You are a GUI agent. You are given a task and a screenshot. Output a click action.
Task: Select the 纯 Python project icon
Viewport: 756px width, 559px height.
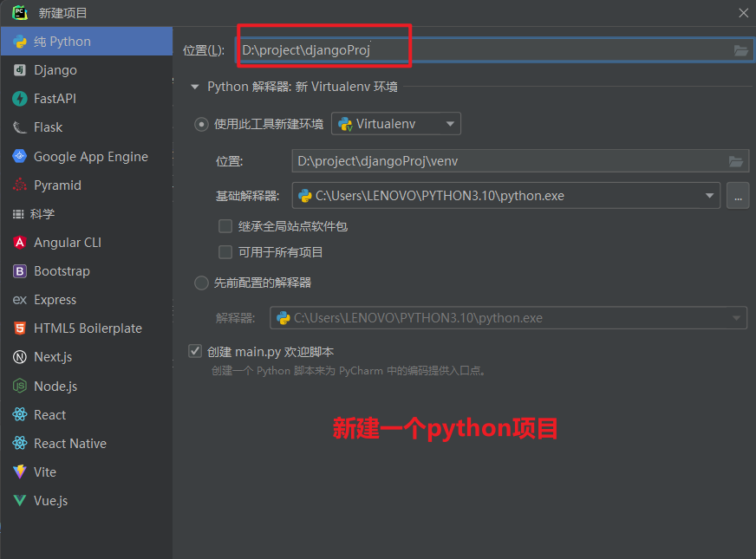point(20,42)
